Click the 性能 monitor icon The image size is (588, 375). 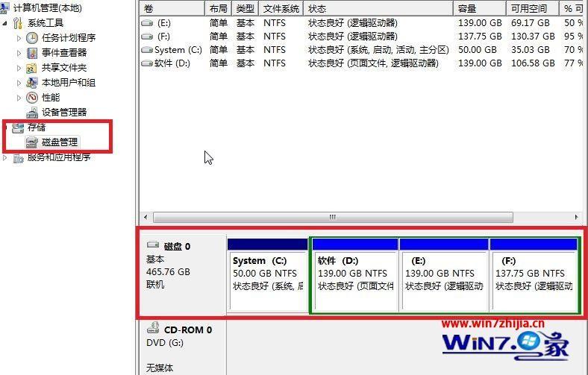pos(32,98)
